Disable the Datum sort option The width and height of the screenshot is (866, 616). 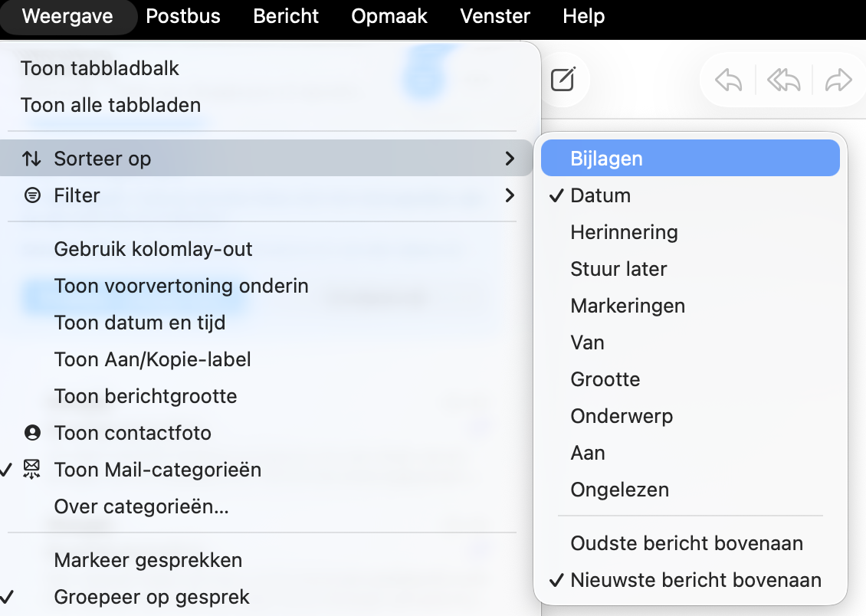pos(601,195)
